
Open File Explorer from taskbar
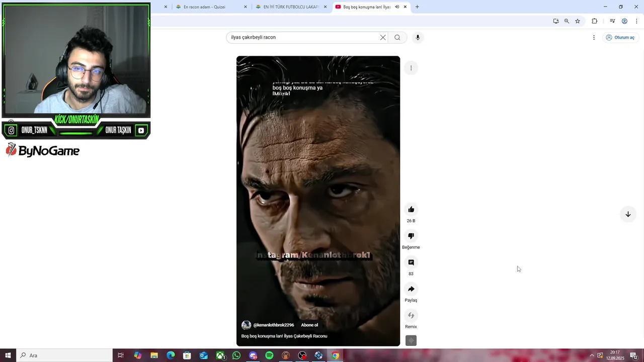pyautogui.click(x=154, y=355)
